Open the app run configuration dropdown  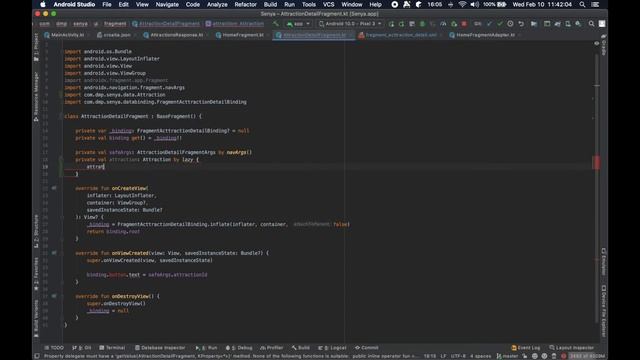coord(299,24)
